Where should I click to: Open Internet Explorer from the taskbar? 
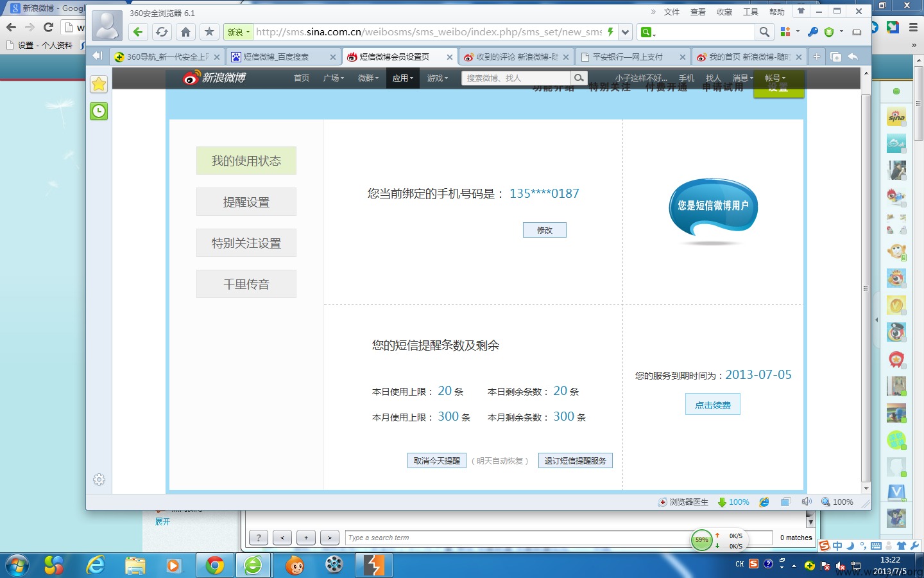[x=96, y=565]
